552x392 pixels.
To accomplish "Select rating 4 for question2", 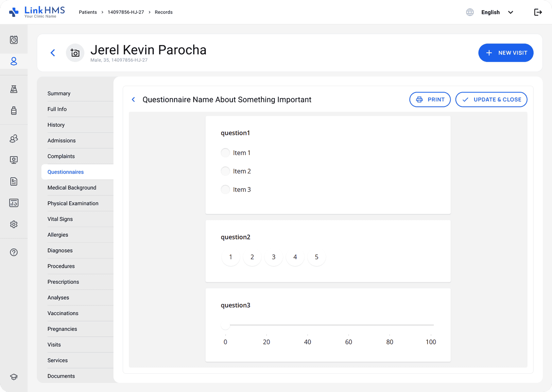I will point(295,257).
